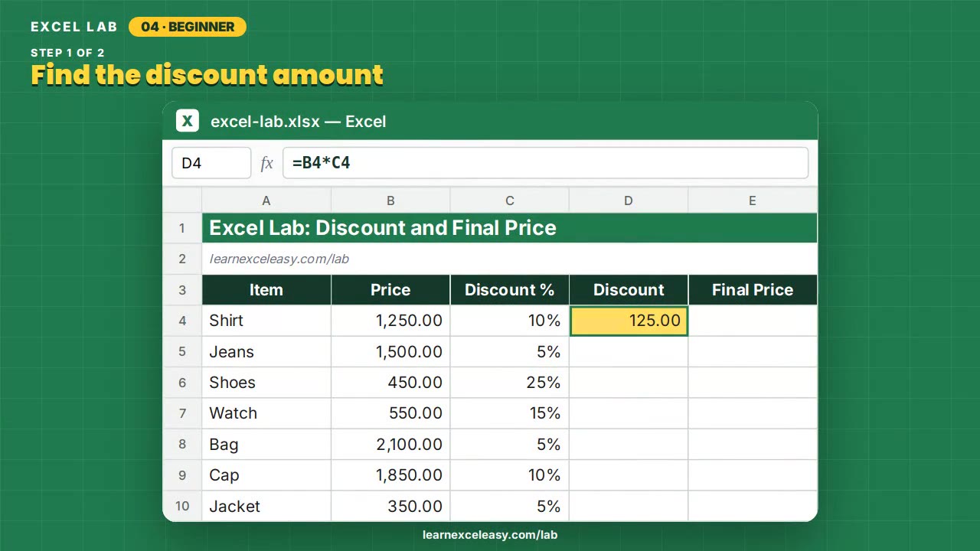The height and width of the screenshot is (551, 980).
Task: Click the learnexceleasy.com/lab cell in row 2
Action: coord(510,259)
